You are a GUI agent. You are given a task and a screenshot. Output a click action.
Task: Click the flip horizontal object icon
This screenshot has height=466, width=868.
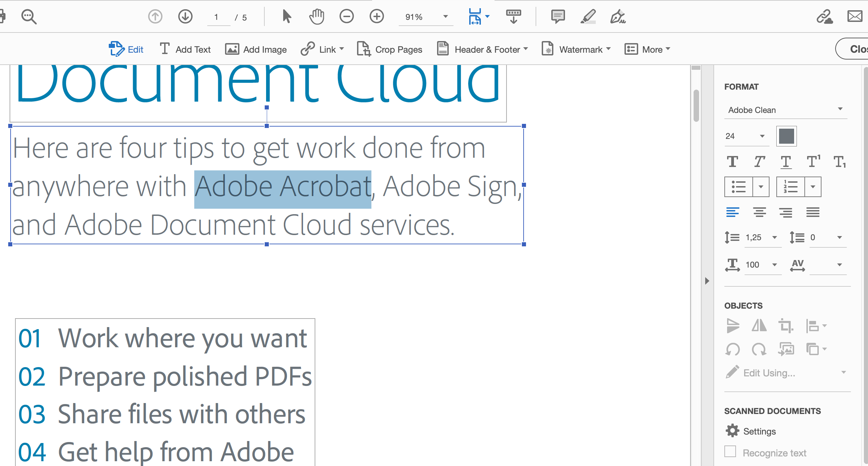point(759,325)
